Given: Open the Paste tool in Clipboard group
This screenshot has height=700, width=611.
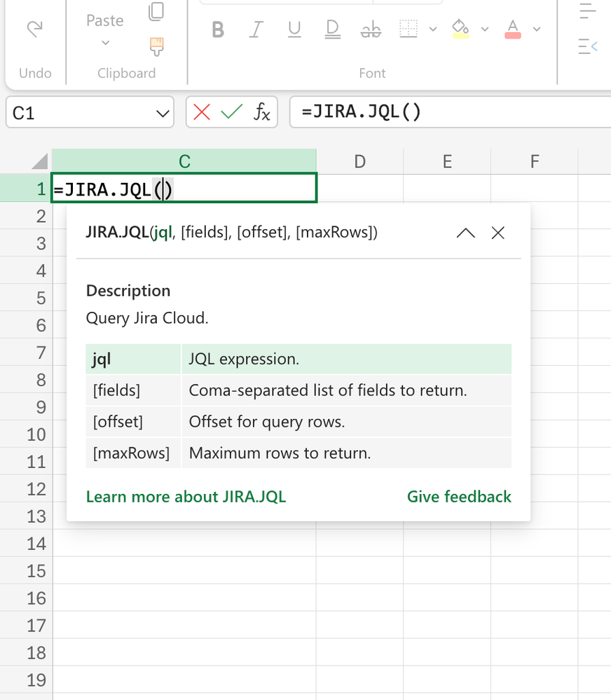Looking at the screenshot, I should click(x=104, y=21).
